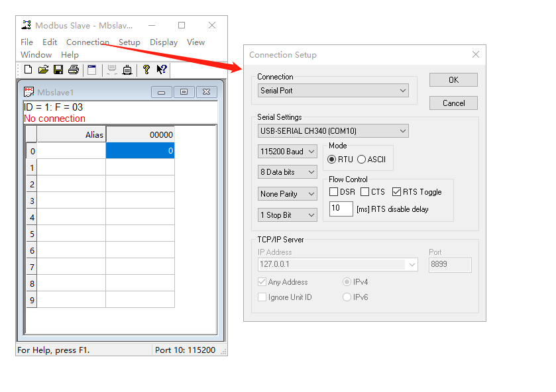556x392 pixels.
Task: Click the Disconnect toolbar icon
Action: click(x=127, y=70)
